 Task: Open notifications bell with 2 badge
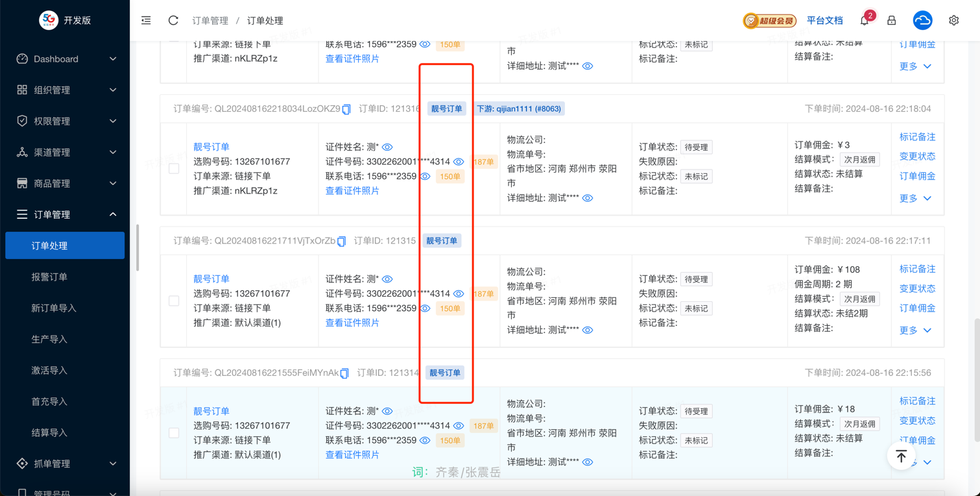[x=865, y=20]
